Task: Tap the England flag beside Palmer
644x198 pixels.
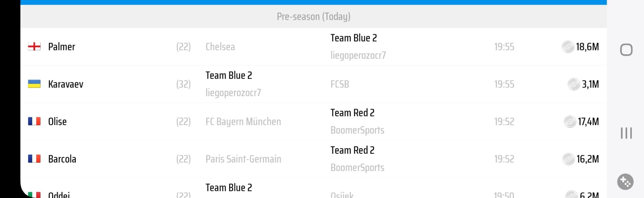Action: 34,47
